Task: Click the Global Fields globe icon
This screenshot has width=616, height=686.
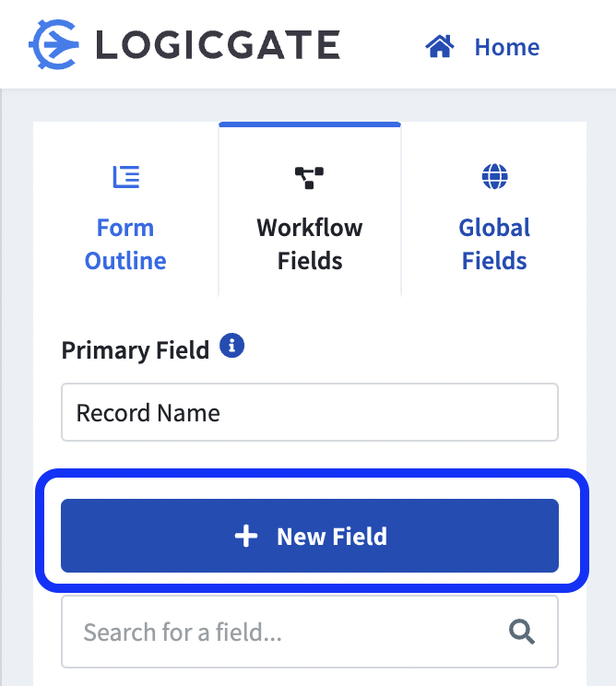Action: [495, 176]
